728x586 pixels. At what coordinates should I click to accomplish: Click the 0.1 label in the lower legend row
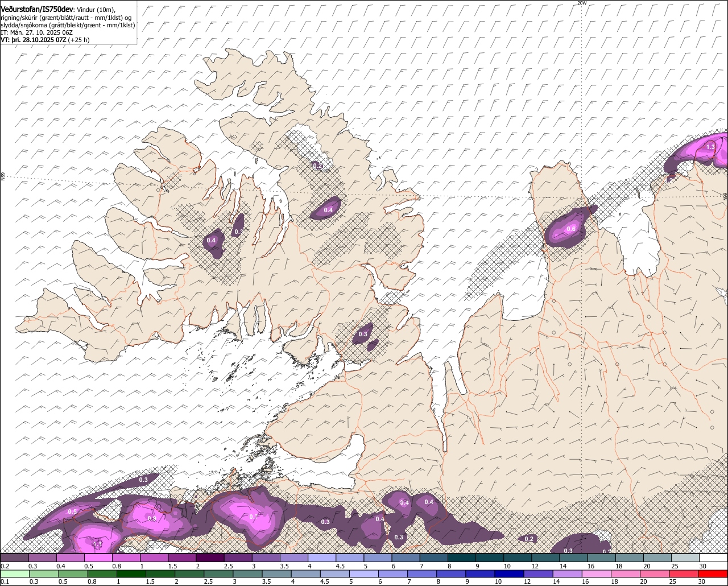pyautogui.click(x=5, y=581)
